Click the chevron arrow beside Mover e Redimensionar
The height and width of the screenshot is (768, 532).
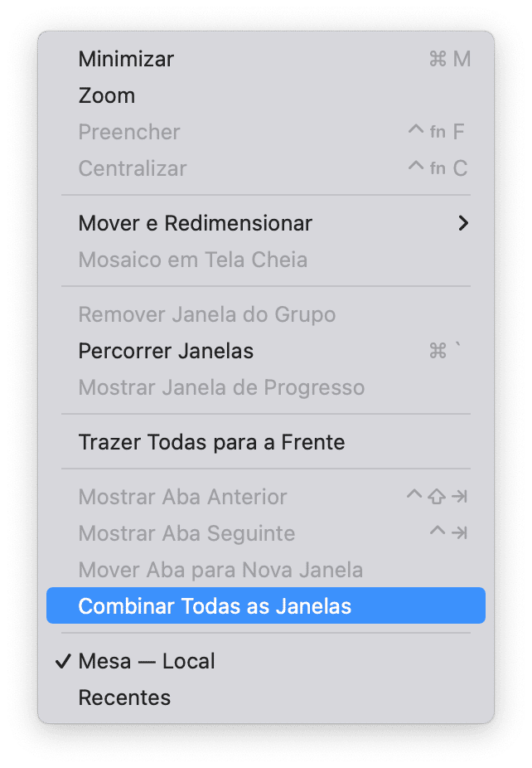(x=463, y=223)
